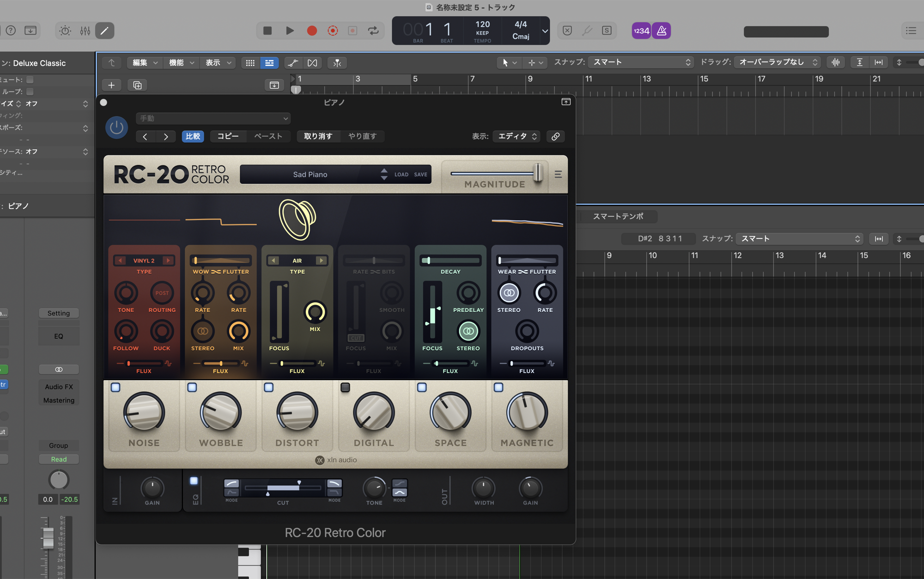The width and height of the screenshot is (924, 579).
Task: Toggle the metronome click icon
Action: [662, 30]
